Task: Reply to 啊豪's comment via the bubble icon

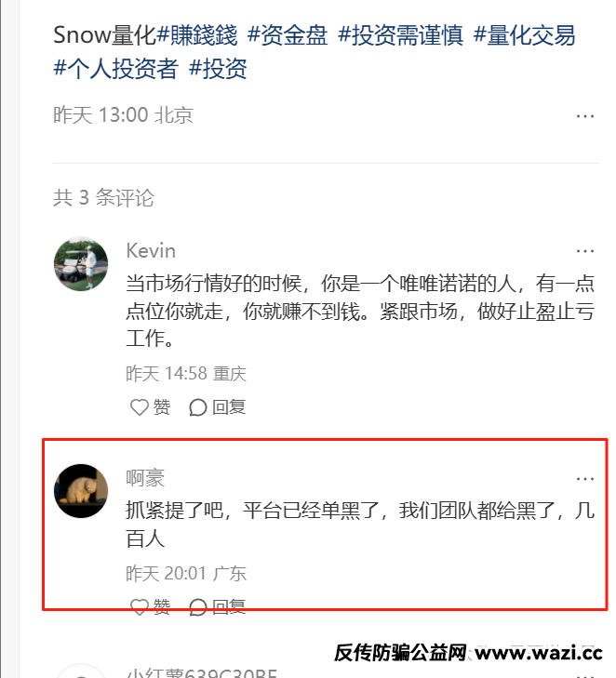Action: pos(197,606)
